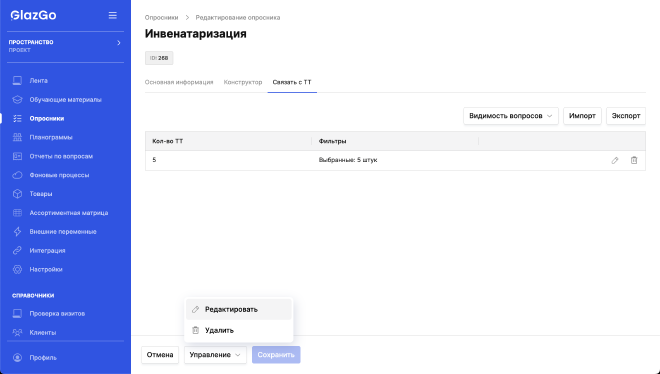Click the Обучающие материалы graduation icon
Screen dimensions: 660x374
click(x=17, y=99)
